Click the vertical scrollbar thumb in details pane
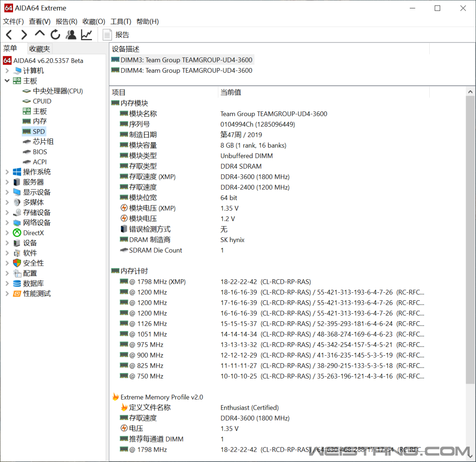The height and width of the screenshot is (462, 476). [470, 240]
